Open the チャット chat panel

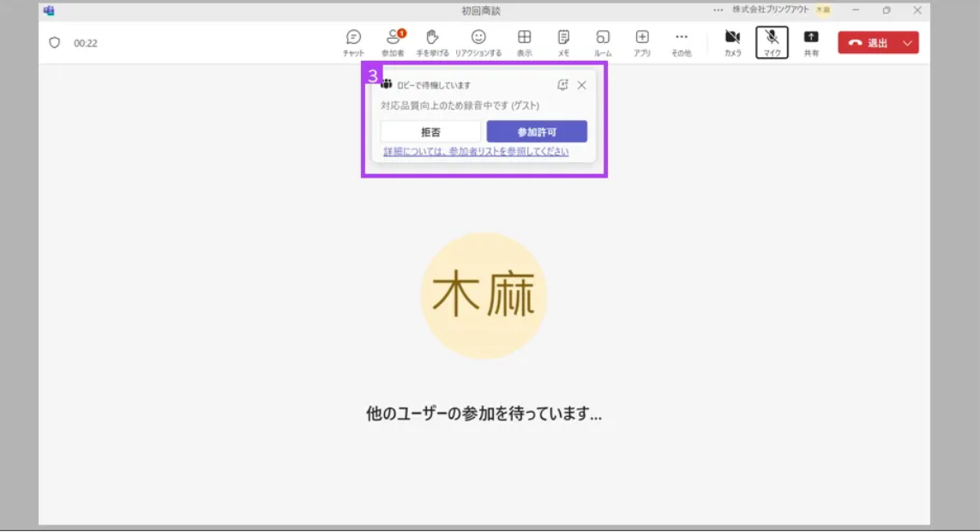[353, 43]
